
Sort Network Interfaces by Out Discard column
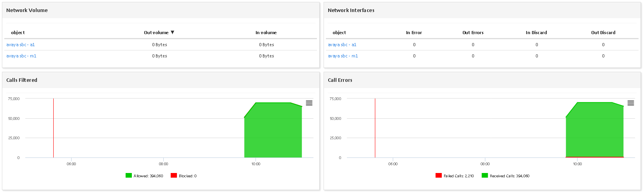[x=603, y=33]
